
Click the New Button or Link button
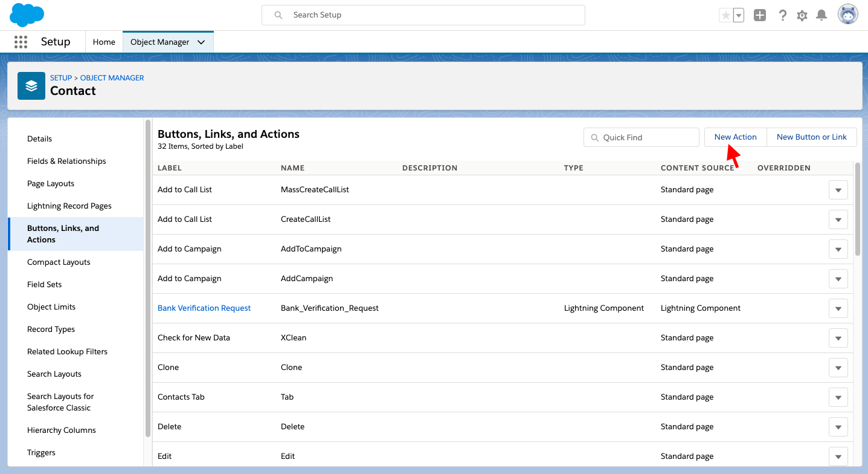(812, 137)
